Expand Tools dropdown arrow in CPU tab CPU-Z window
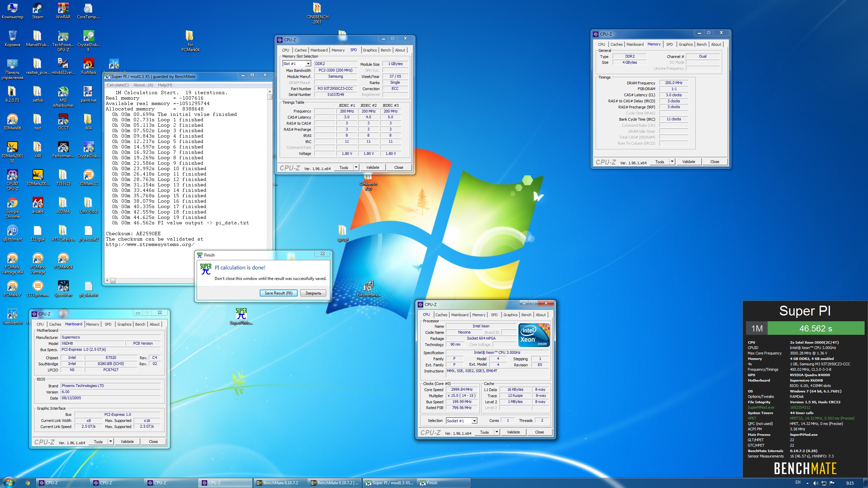 (497, 432)
